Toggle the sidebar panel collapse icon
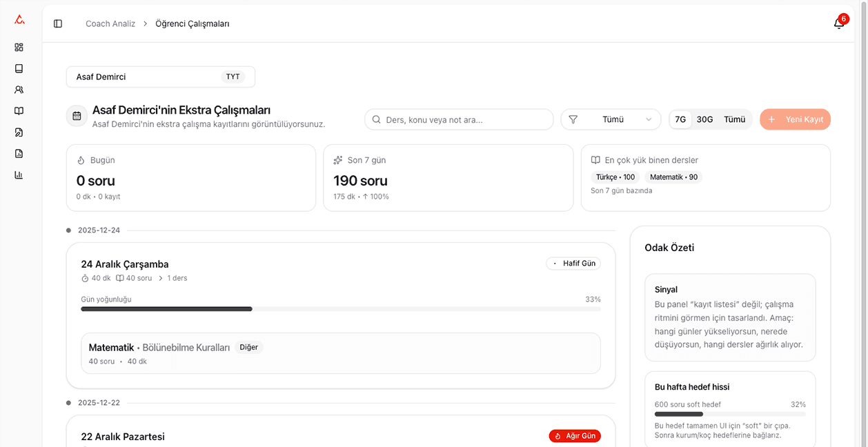868x447 pixels. click(58, 23)
